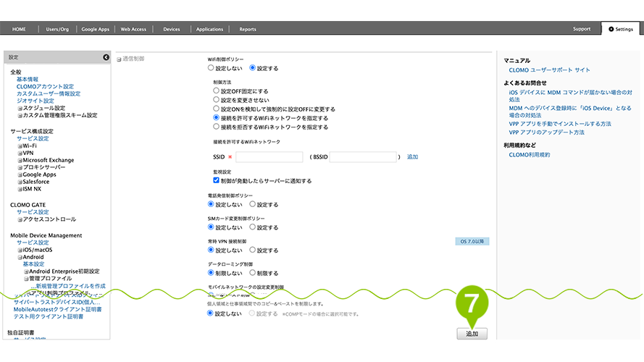Open the HOME menu
Screen dimensions: 644x362
19,29
